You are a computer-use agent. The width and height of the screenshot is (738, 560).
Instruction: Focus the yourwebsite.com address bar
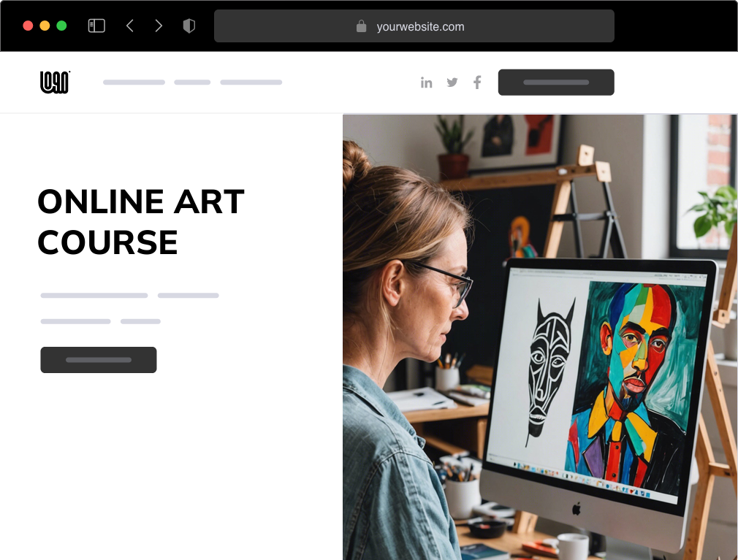(x=414, y=26)
